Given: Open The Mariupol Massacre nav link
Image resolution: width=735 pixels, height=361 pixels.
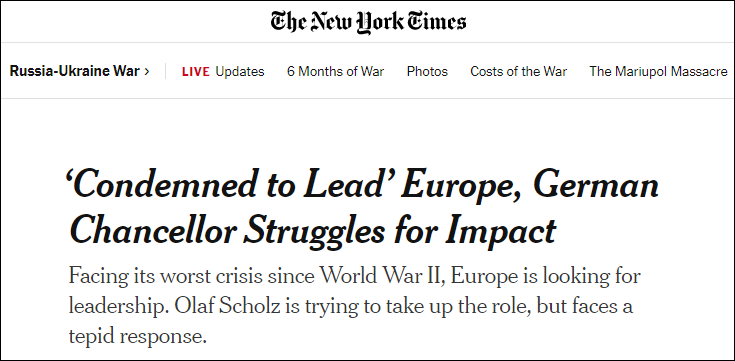Looking at the screenshot, I should [x=659, y=72].
